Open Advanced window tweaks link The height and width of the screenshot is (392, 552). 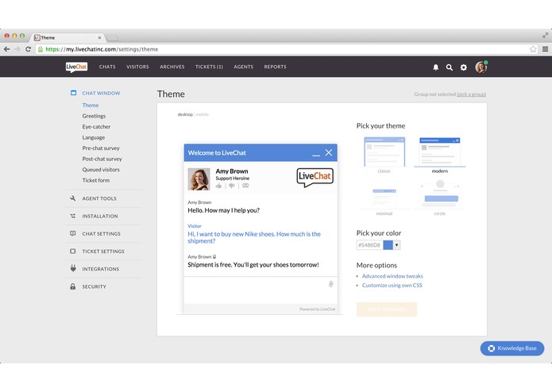pos(392,276)
